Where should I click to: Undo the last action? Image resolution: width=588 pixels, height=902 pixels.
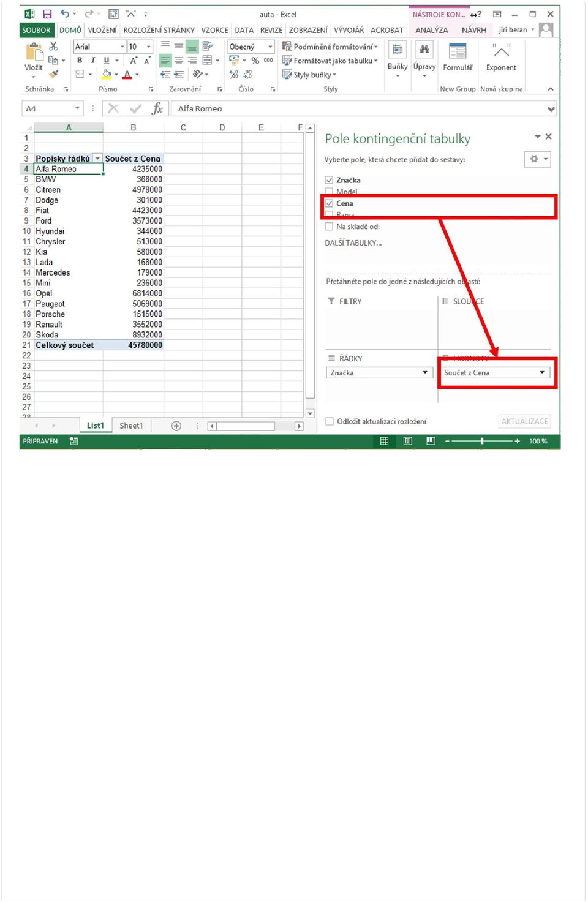(x=65, y=14)
